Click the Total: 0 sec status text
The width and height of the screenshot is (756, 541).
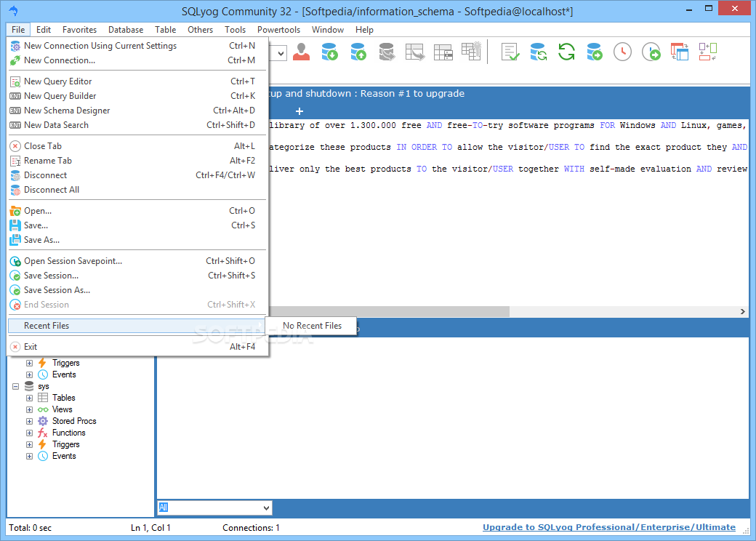30,528
